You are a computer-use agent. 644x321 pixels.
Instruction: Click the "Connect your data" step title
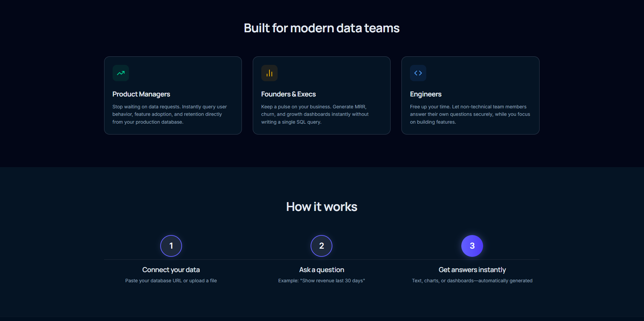point(171,270)
